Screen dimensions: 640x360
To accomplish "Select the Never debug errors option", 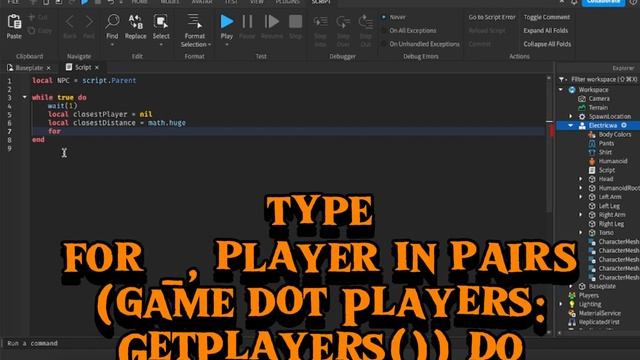I will pos(393,17).
